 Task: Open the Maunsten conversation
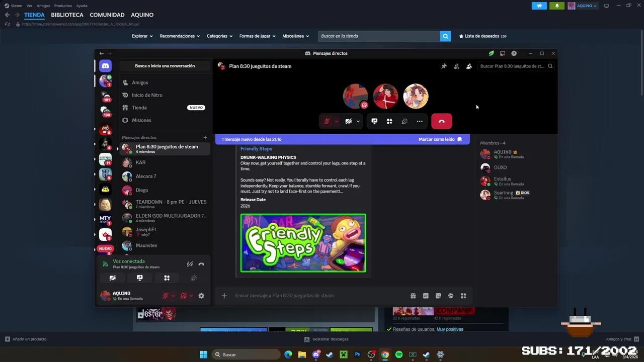click(x=165, y=245)
